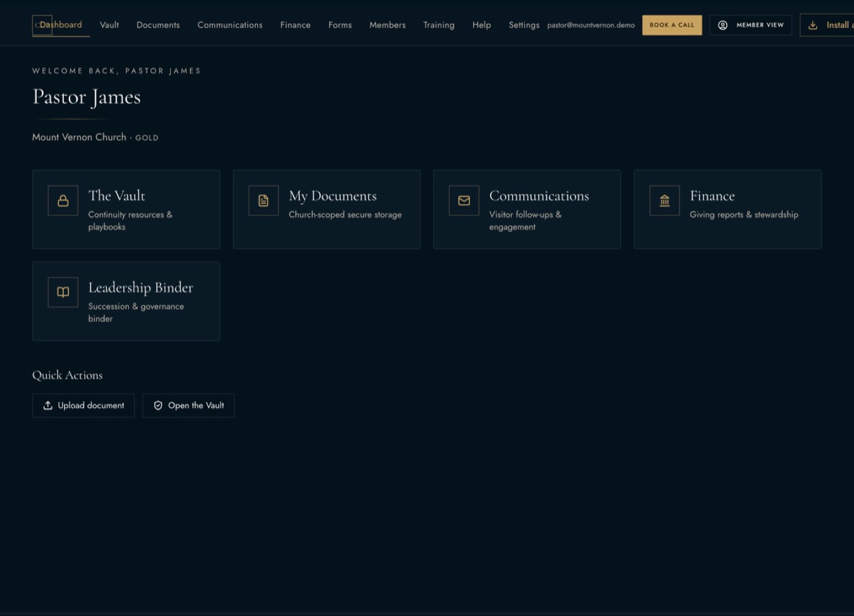
Task: Click the envelope icon on Communications card
Action: tap(464, 201)
